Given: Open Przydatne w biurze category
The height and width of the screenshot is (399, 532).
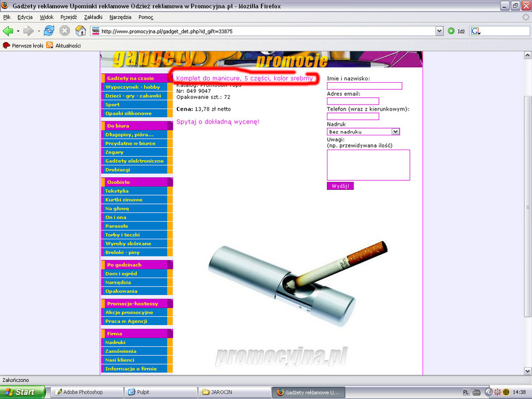Looking at the screenshot, I should [x=134, y=143].
